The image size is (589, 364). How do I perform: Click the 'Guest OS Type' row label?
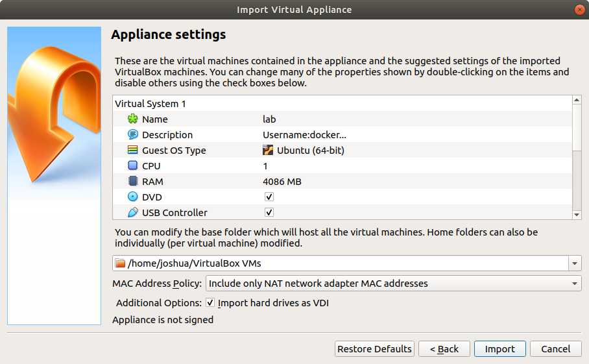(x=174, y=151)
